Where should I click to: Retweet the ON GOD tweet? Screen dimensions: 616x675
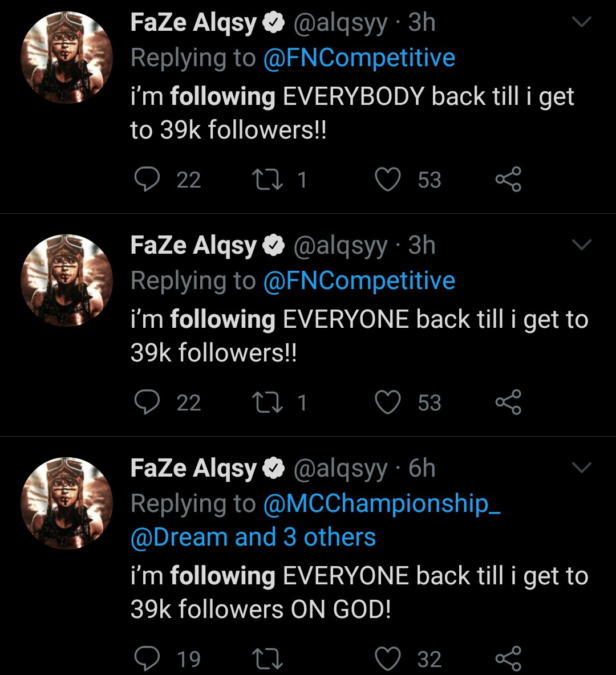click(267, 659)
